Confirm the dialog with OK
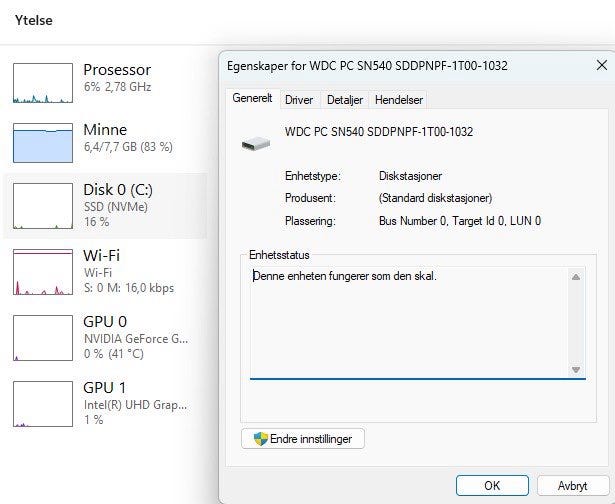Screen dimensions: 615x504 (x=492, y=486)
